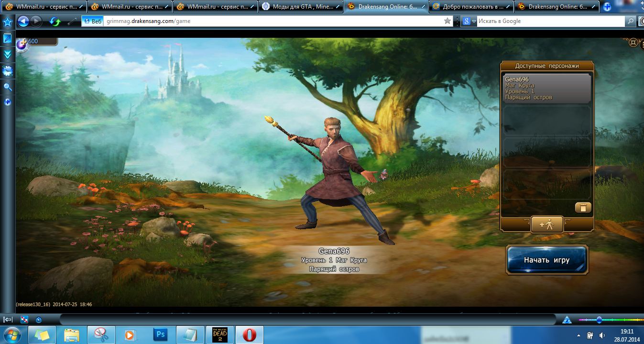Open the Notes panel in sidebar
The height and width of the screenshot is (344, 644).
[8, 38]
